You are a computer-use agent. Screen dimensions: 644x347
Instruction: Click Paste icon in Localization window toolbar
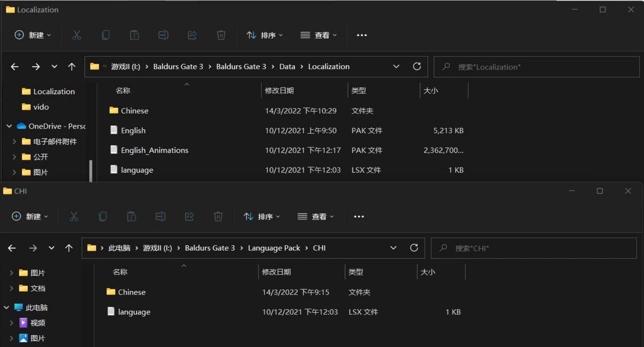(x=134, y=35)
